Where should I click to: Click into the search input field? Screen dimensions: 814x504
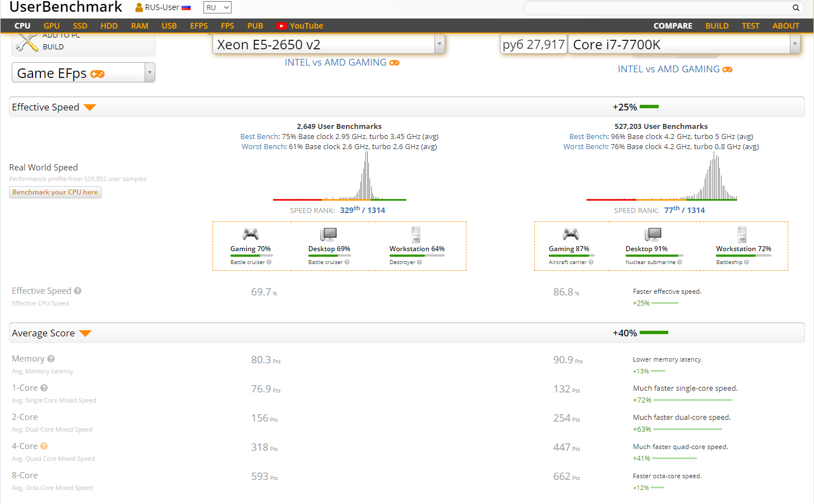click(x=656, y=8)
